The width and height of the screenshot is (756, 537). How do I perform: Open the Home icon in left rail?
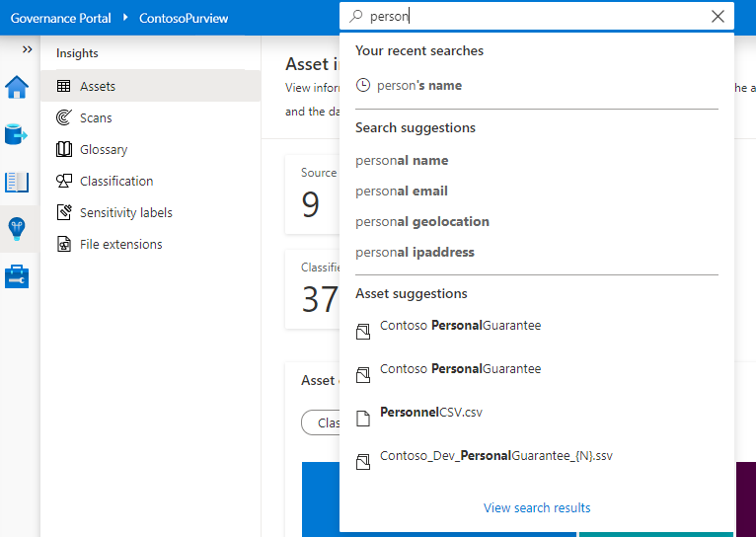pyautogui.click(x=18, y=88)
